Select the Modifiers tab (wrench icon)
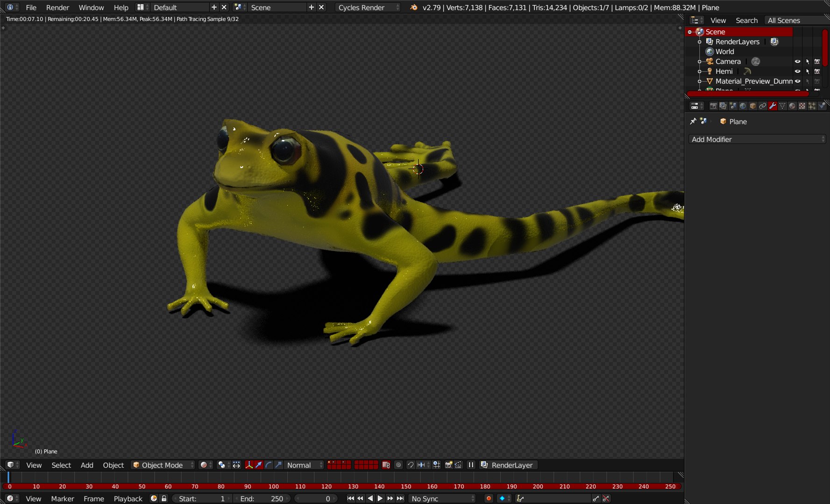 (x=773, y=106)
